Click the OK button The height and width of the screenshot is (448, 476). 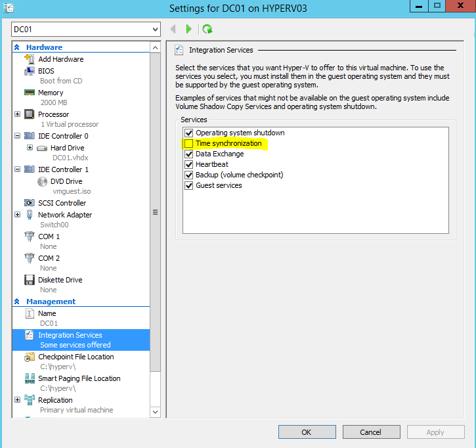307,432
